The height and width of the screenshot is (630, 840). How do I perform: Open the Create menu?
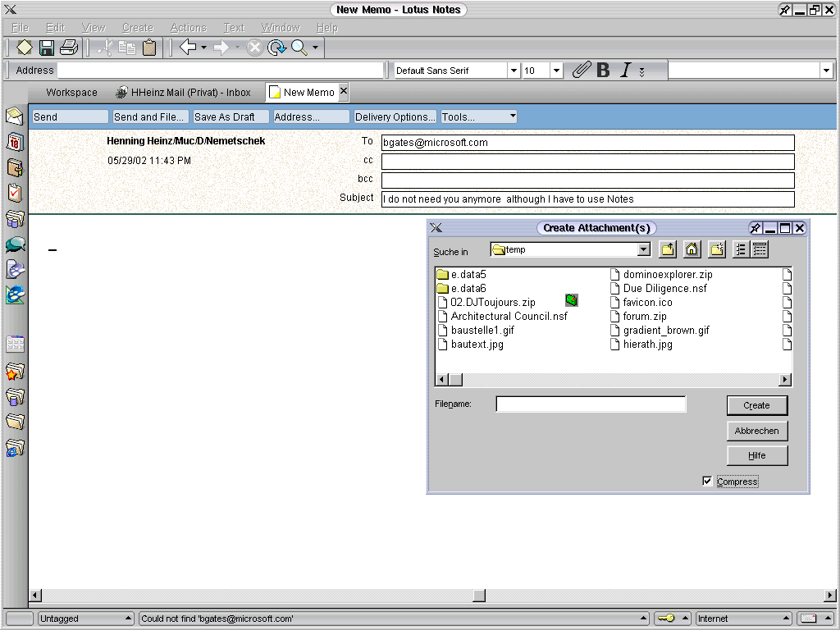[x=138, y=28]
